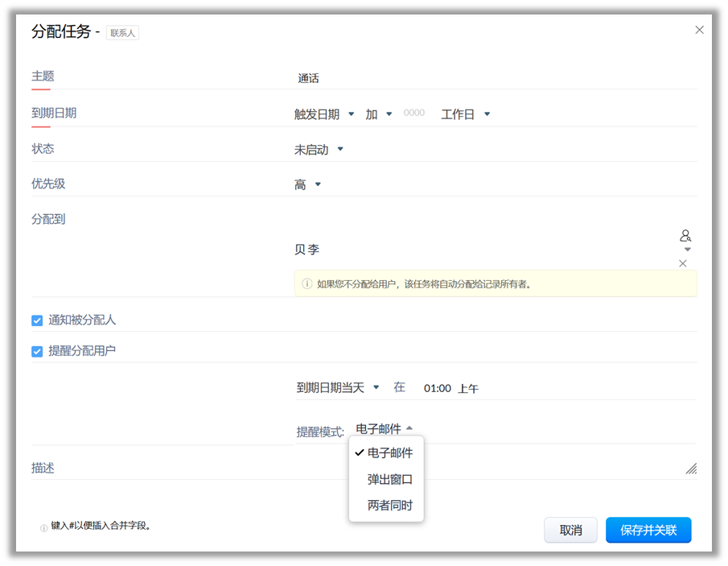
Task: Select the checked 电子邮件 menu option
Action: click(389, 453)
